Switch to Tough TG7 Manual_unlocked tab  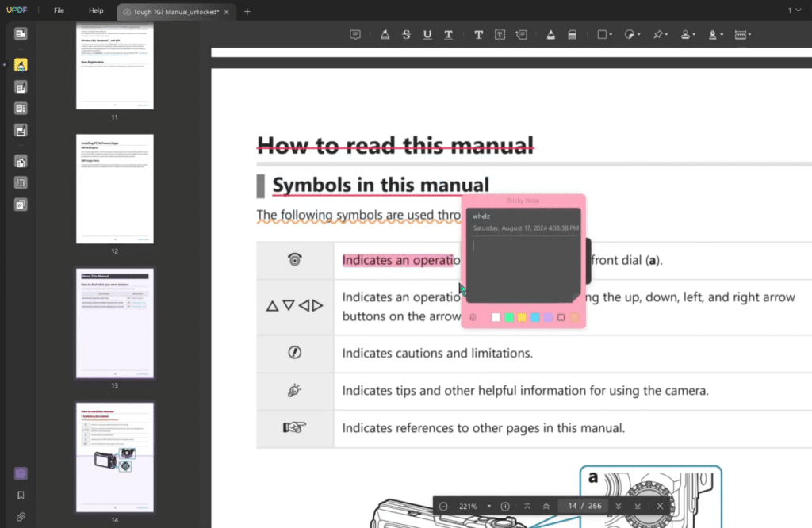[x=176, y=12]
